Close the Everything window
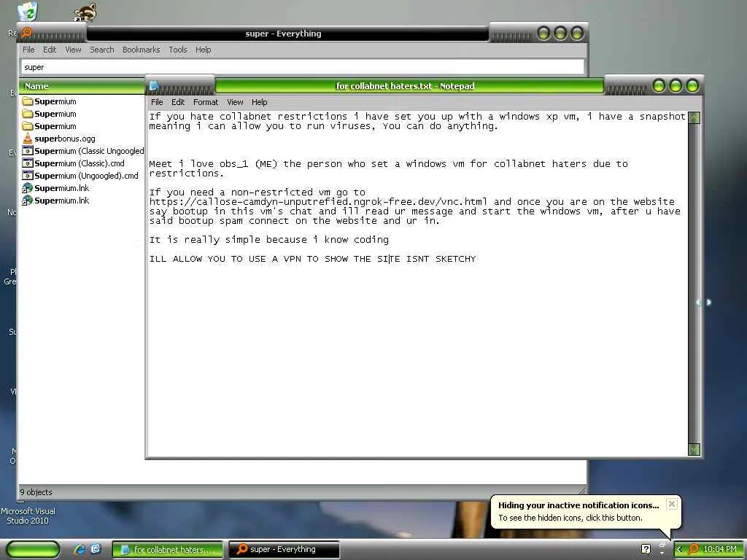This screenshot has width=747, height=560. [577, 33]
